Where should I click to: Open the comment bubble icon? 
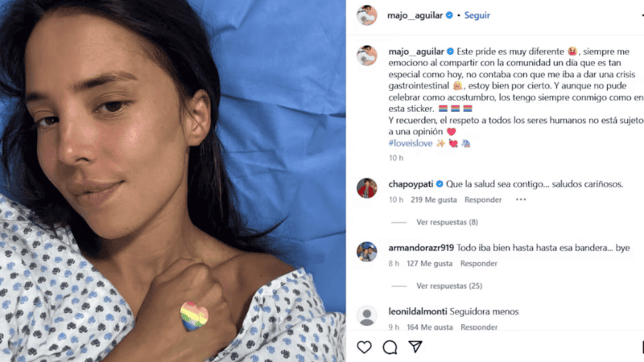tap(390, 348)
